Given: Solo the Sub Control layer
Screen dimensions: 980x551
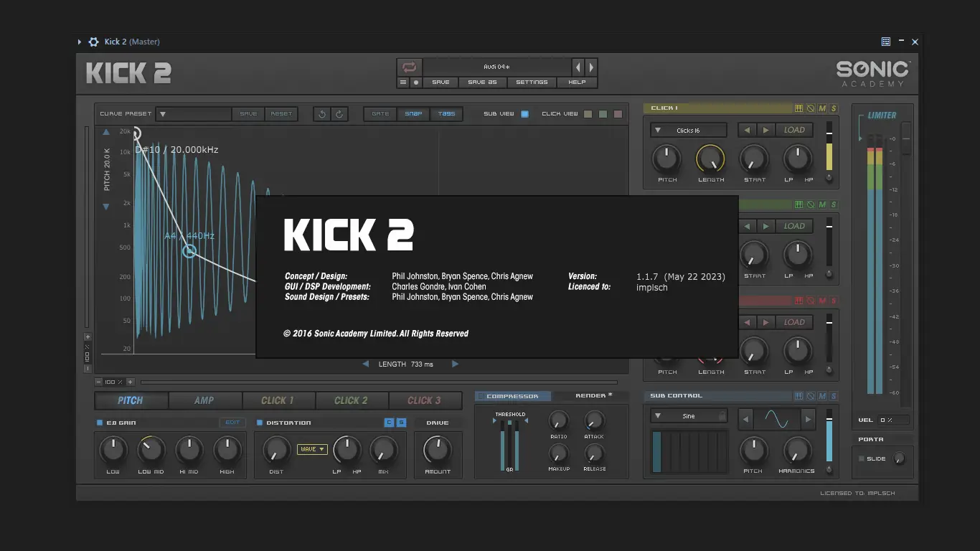Looking at the screenshot, I should 834,396.
